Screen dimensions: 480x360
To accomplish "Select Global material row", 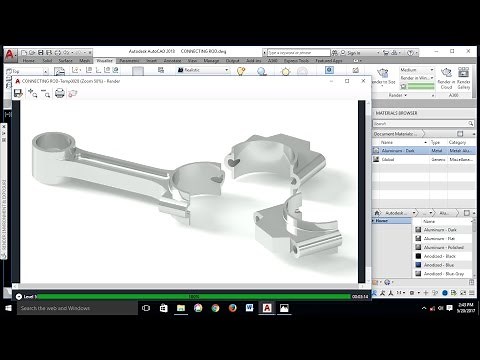I will click(x=424, y=159).
